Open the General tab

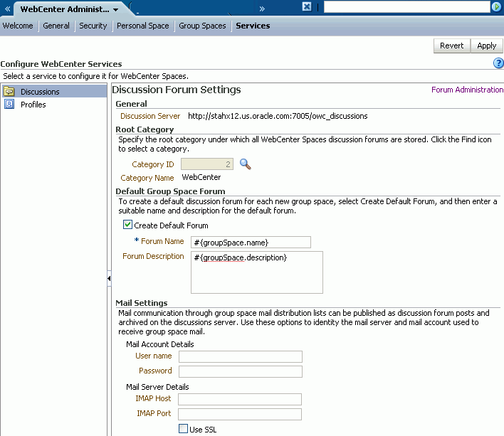tap(56, 26)
